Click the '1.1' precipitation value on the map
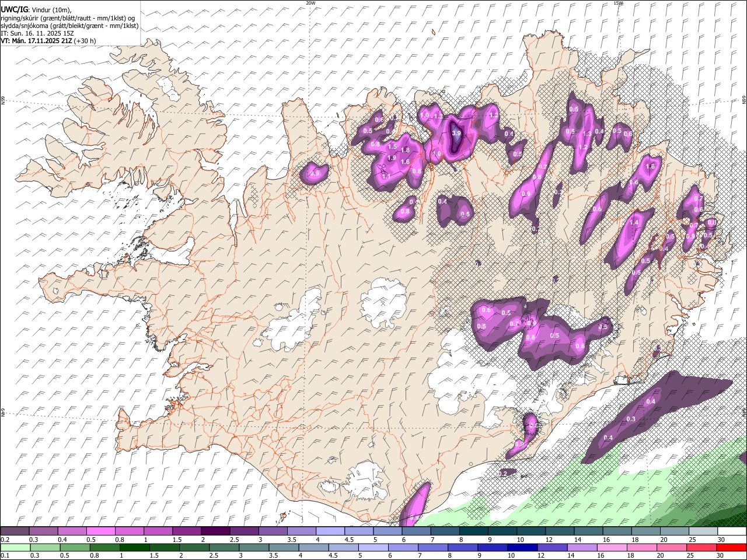 point(386,176)
